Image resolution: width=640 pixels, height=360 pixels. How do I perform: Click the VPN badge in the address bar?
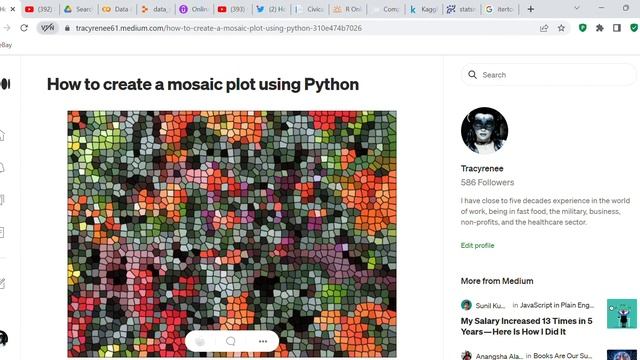[x=47, y=28]
